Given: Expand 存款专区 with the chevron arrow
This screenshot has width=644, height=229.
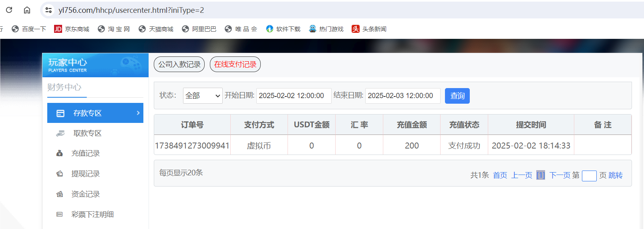Looking at the screenshot, I should tap(138, 113).
